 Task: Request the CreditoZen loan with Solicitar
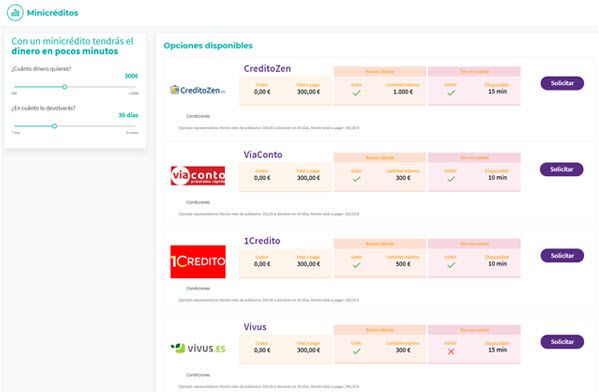tap(562, 83)
